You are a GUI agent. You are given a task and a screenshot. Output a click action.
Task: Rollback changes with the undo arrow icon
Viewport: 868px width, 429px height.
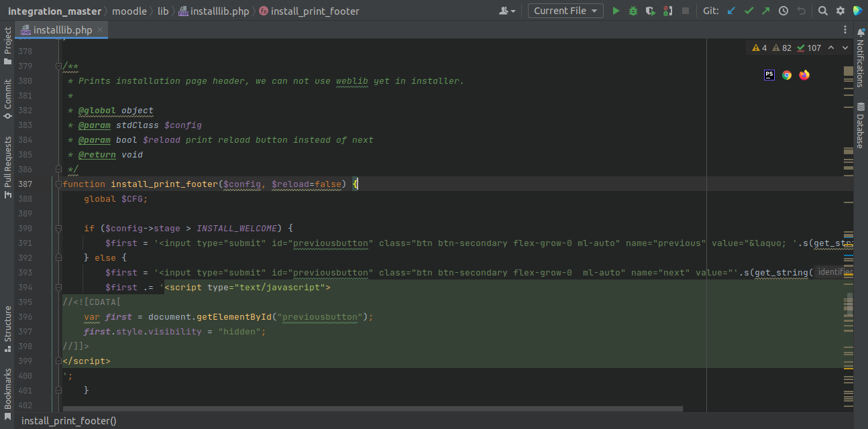point(801,11)
